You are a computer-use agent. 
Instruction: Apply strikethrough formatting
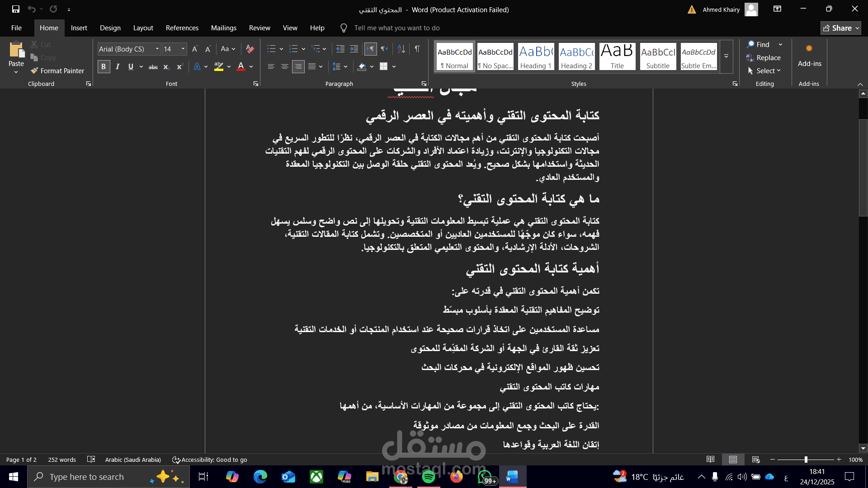153,66
